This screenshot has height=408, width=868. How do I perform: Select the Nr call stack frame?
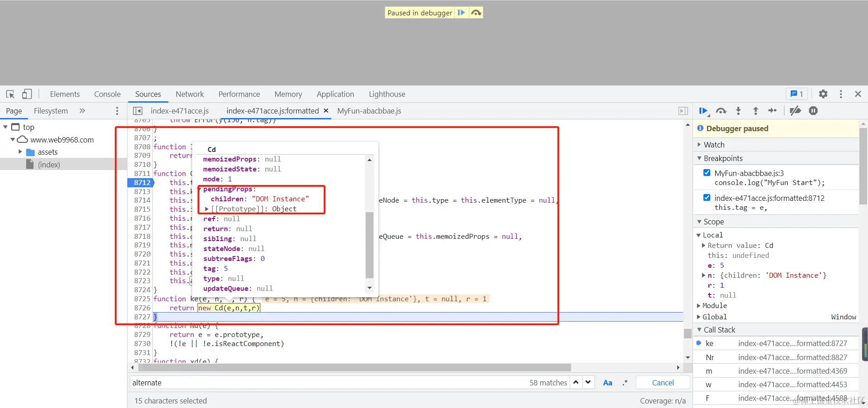click(776, 357)
